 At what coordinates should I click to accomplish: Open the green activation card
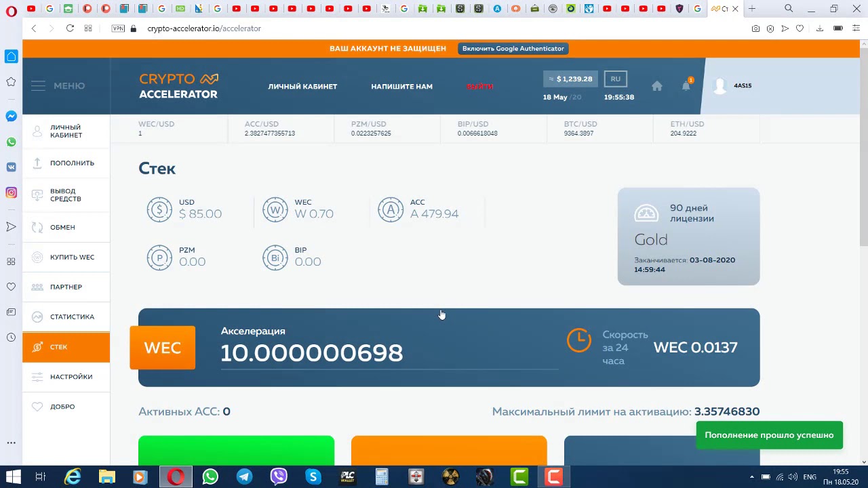[236, 451]
